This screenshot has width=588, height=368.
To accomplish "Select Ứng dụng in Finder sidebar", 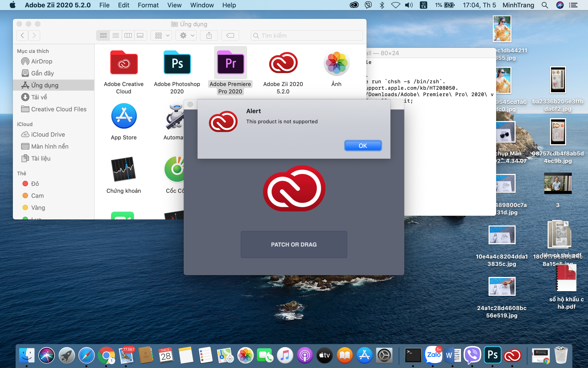I will pyautogui.click(x=54, y=85).
